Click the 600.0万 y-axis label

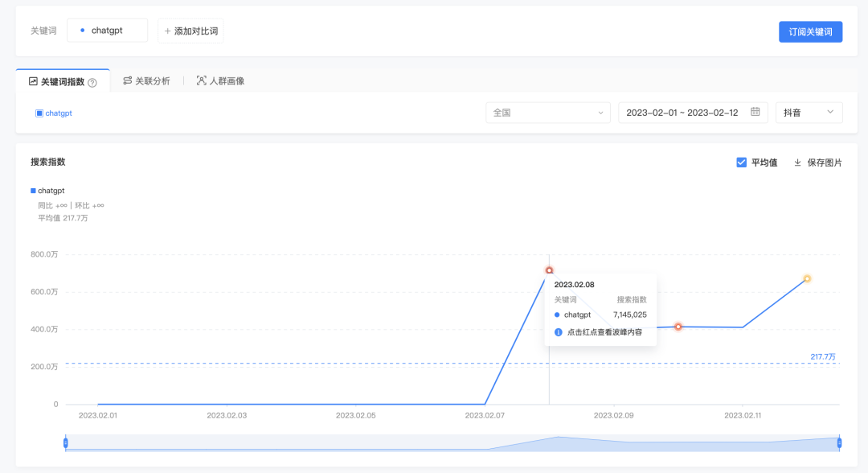coord(44,292)
